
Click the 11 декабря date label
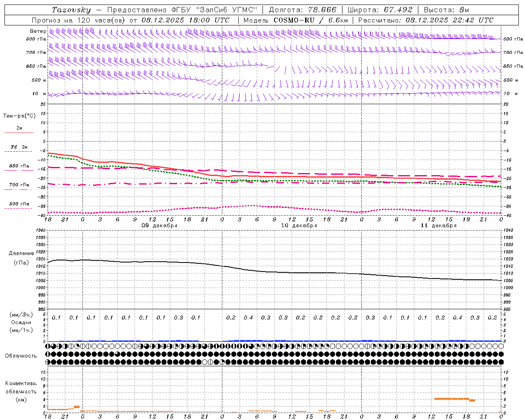click(x=438, y=226)
